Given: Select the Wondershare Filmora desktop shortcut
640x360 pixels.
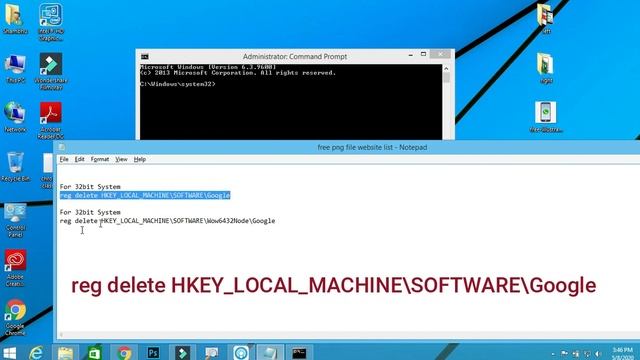Looking at the screenshot, I should 51,71.
